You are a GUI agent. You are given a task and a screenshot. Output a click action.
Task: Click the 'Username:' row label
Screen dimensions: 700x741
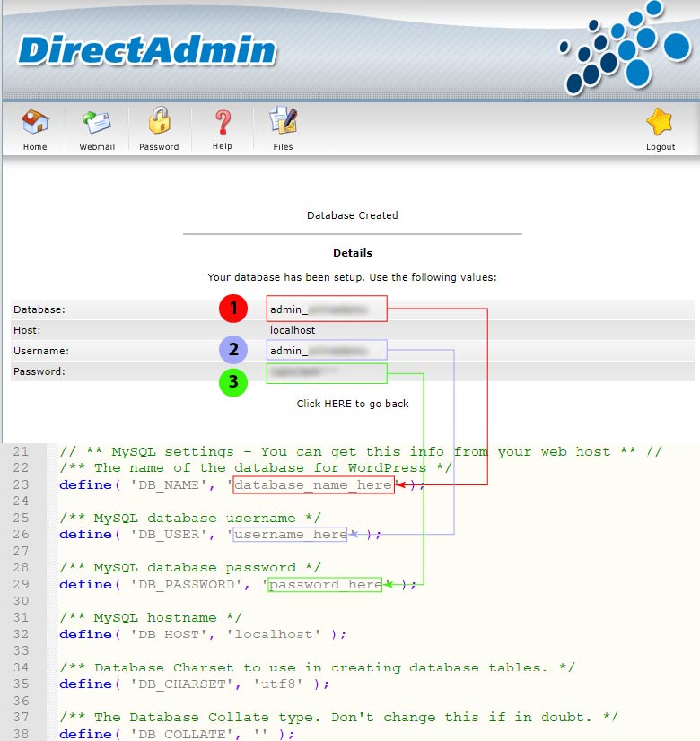click(x=41, y=351)
